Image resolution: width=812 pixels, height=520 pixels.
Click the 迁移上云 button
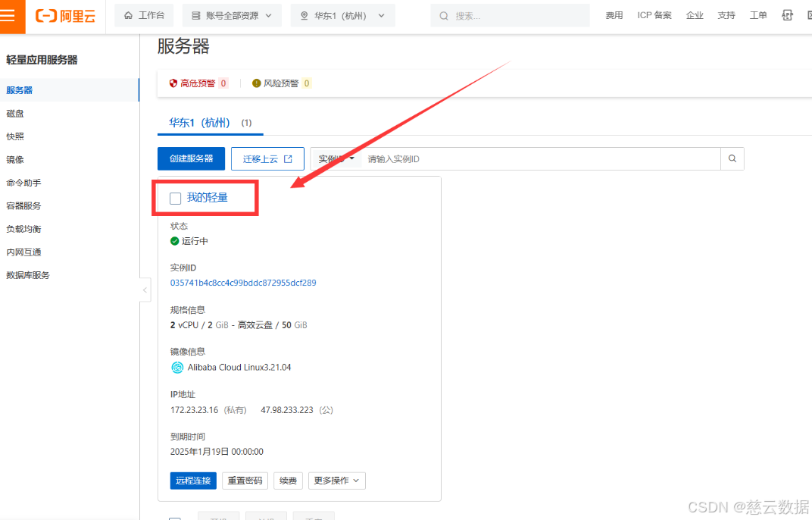tap(267, 158)
